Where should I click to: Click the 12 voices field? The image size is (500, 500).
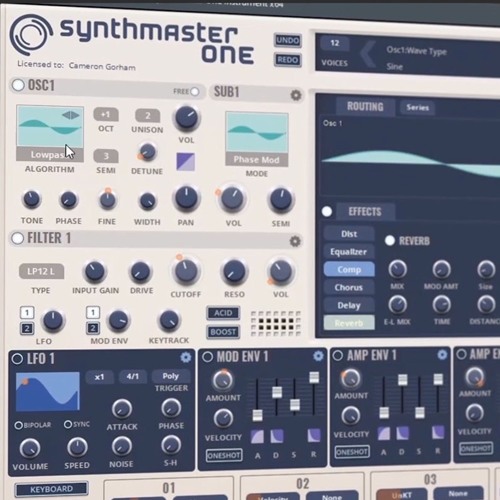(x=334, y=43)
